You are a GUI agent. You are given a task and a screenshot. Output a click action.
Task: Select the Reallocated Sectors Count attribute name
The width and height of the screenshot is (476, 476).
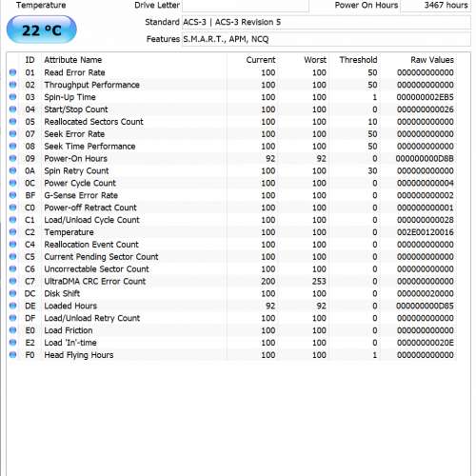[93, 122]
